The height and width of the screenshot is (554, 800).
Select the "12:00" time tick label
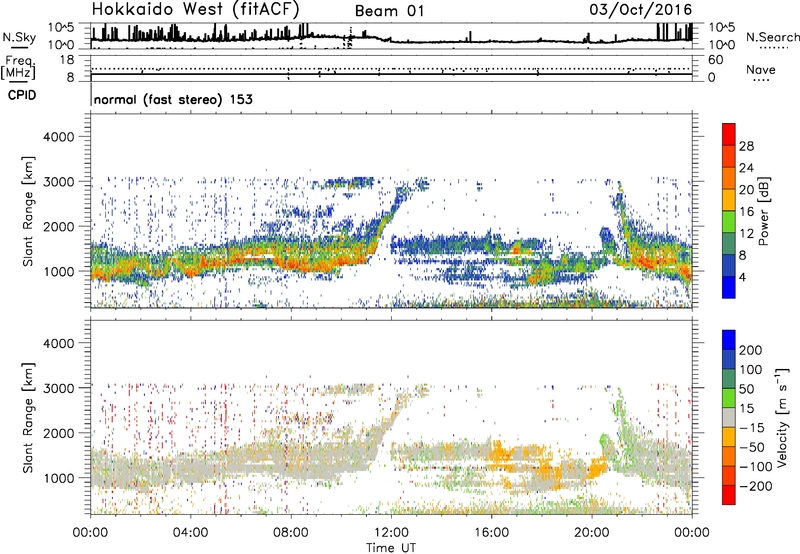coord(391,533)
